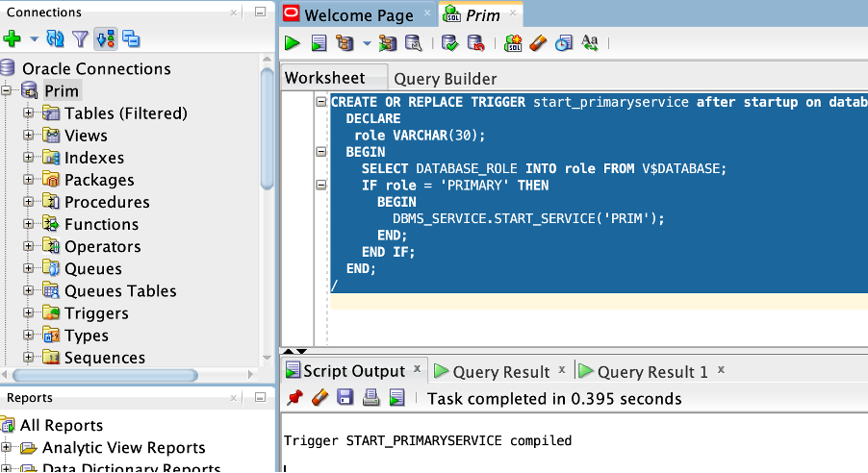
Task: Pin the Script Output panel
Action: coord(294,398)
